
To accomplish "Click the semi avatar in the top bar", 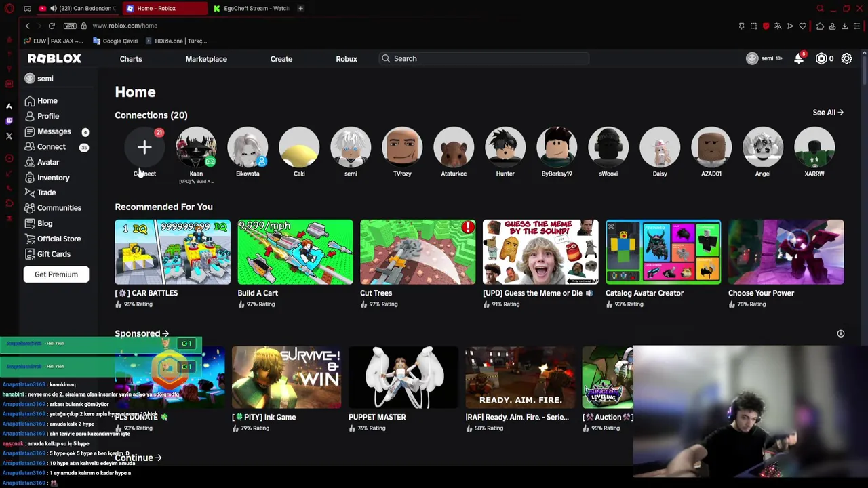I will click(x=751, y=59).
